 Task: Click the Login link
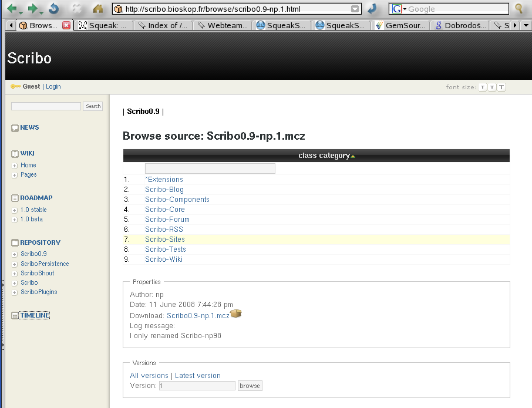pos(53,86)
